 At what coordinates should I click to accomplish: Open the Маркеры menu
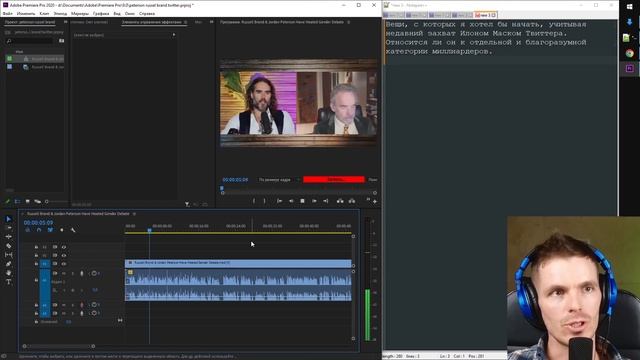[80, 13]
